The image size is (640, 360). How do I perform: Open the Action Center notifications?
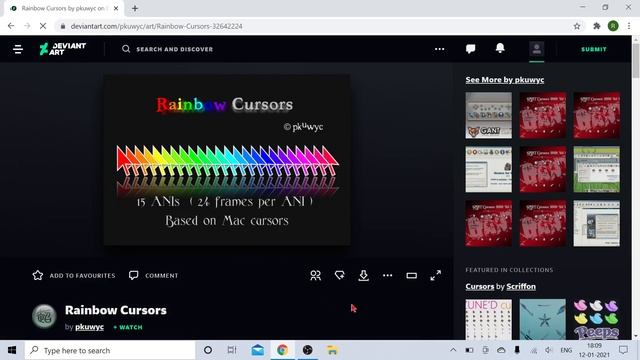click(623, 350)
